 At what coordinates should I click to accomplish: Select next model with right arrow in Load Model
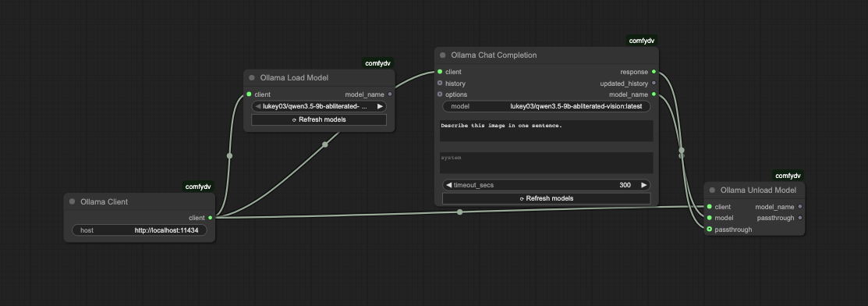[380, 106]
